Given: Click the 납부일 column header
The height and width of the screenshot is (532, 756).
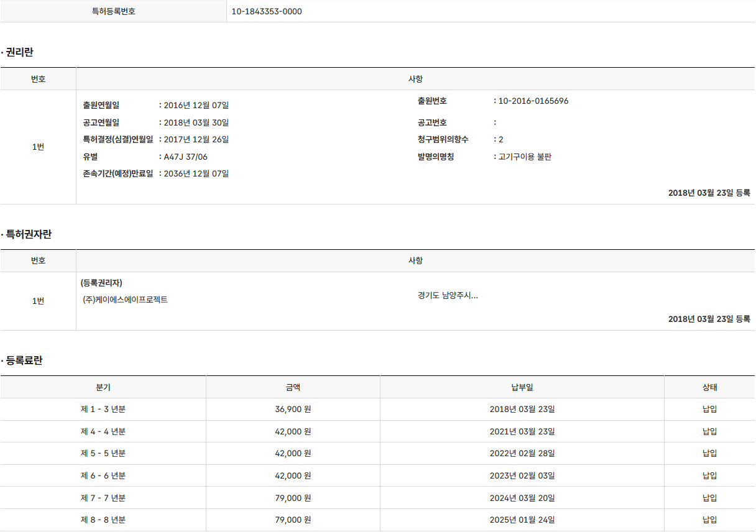Looking at the screenshot, I should [522, 387].
